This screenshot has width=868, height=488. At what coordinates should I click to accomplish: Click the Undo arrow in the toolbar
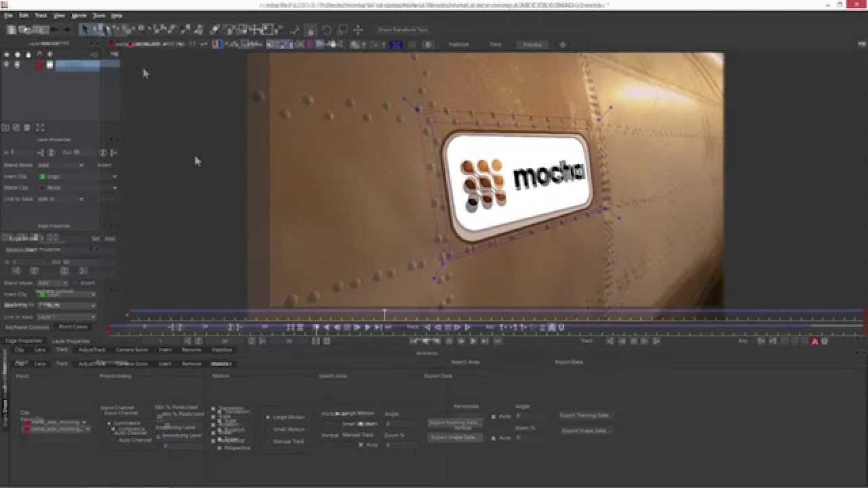[x=54, y=30]
